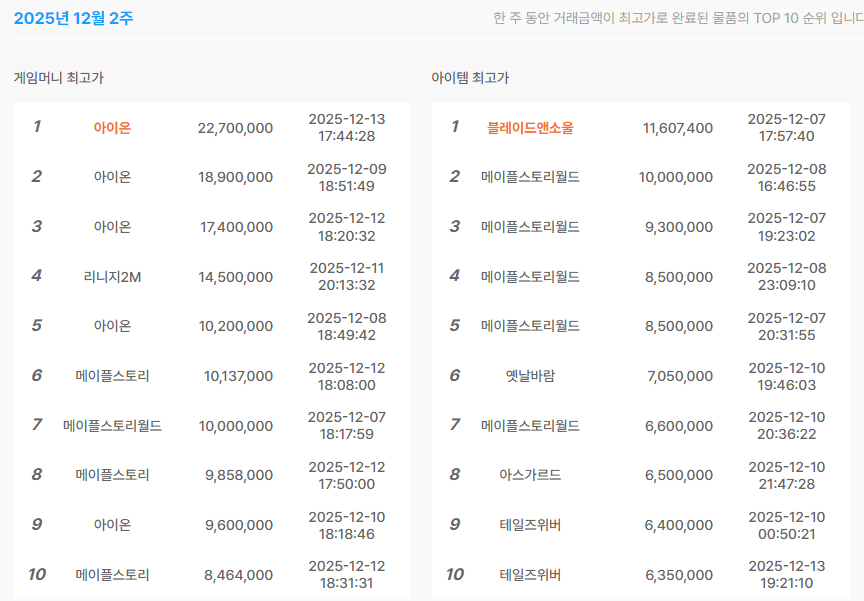The height and width of the screenshot is (601, 864).
Task: Click 테일즈위버 priced 6,400,000
Action: pos(530,524)
